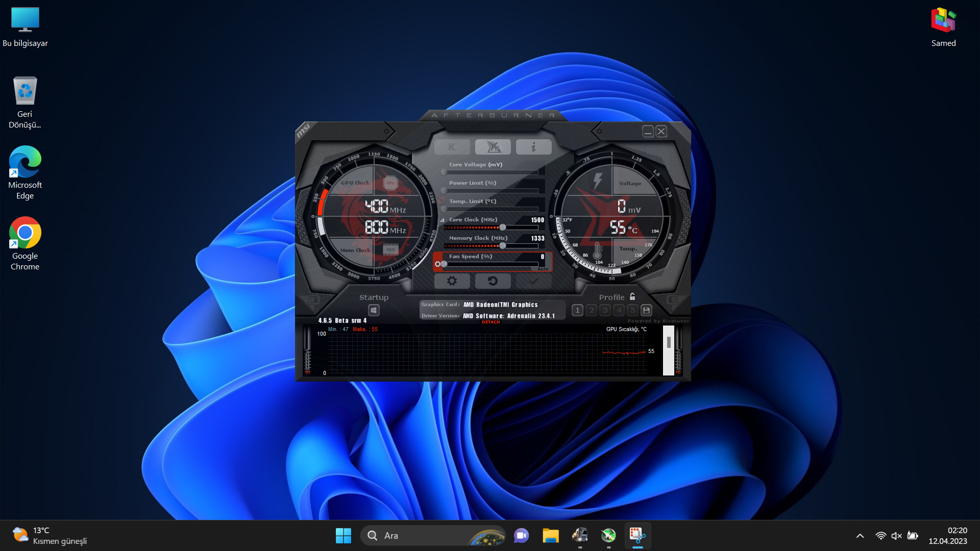Click the Graphics Card name field

[500, 305]
